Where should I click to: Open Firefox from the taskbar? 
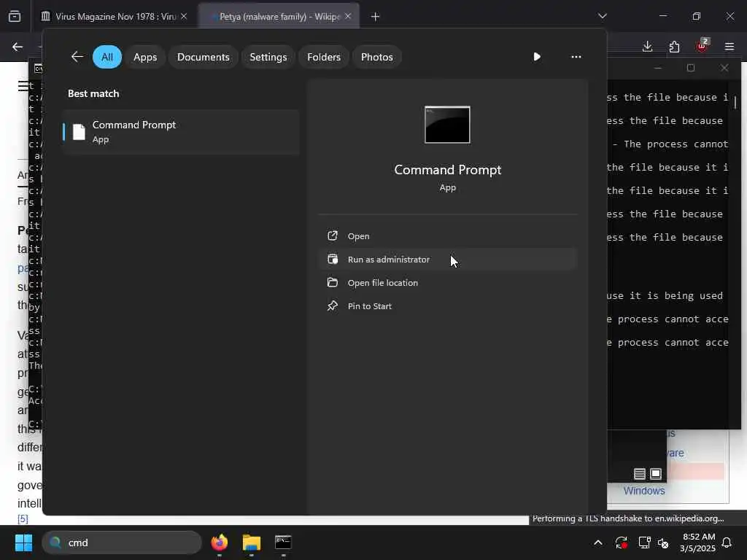point(220,542)
